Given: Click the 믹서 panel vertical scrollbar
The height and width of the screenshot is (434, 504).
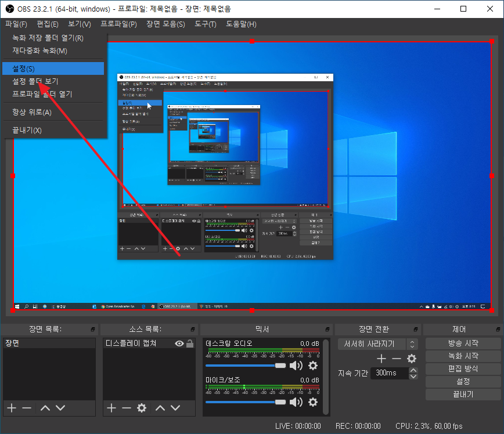Looking at the screenshot, I should (326, 376).
